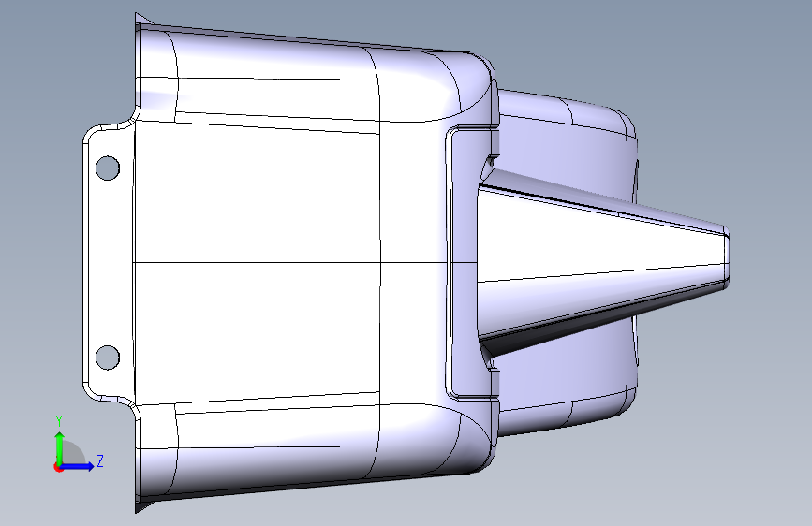The height and width of the screenshot is (526, 812).
Task: Select the small flat tip of the cone
Action: (x=727, y=256)
